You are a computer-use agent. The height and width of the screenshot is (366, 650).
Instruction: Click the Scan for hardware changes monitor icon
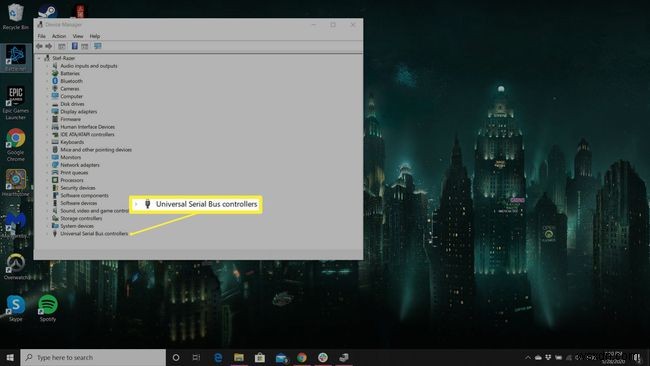pos(98,46)
